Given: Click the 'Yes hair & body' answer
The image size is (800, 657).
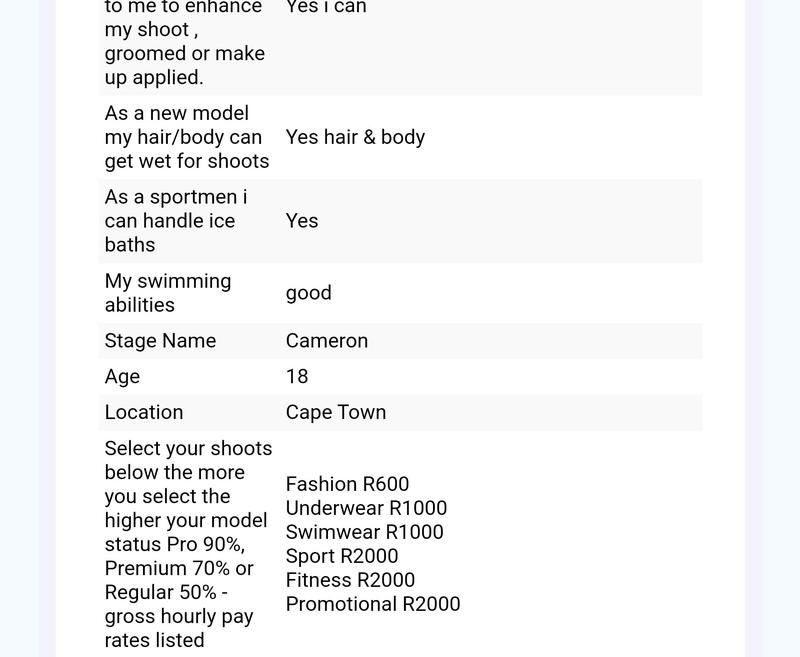Looking at the screenshot, I should click(x=355, y=137).
